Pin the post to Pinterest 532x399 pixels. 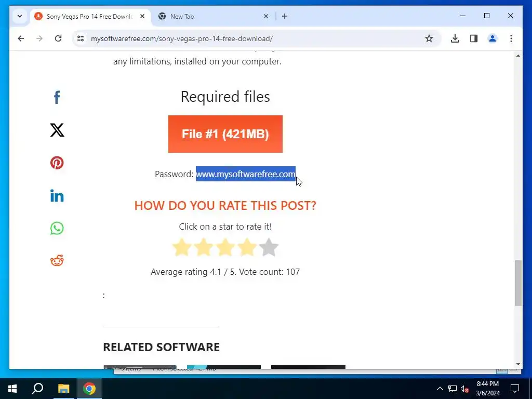pyautogui.click(x=57, y=163)
